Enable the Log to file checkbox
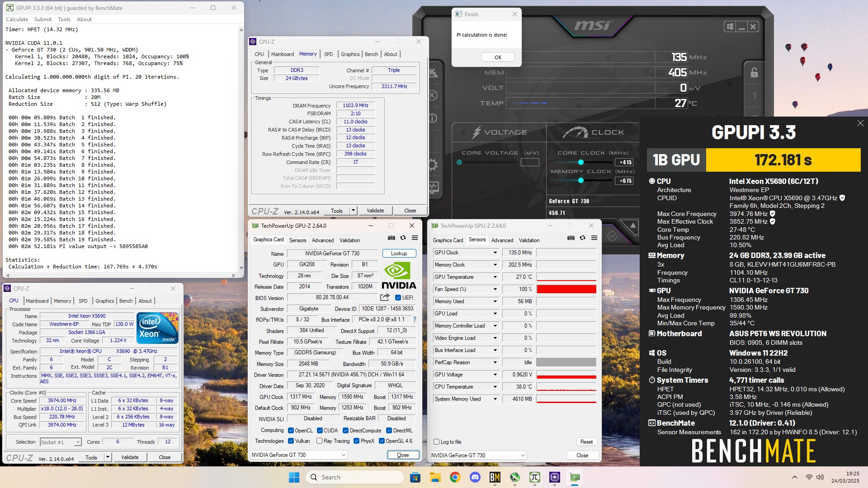 tap(436, 442)
